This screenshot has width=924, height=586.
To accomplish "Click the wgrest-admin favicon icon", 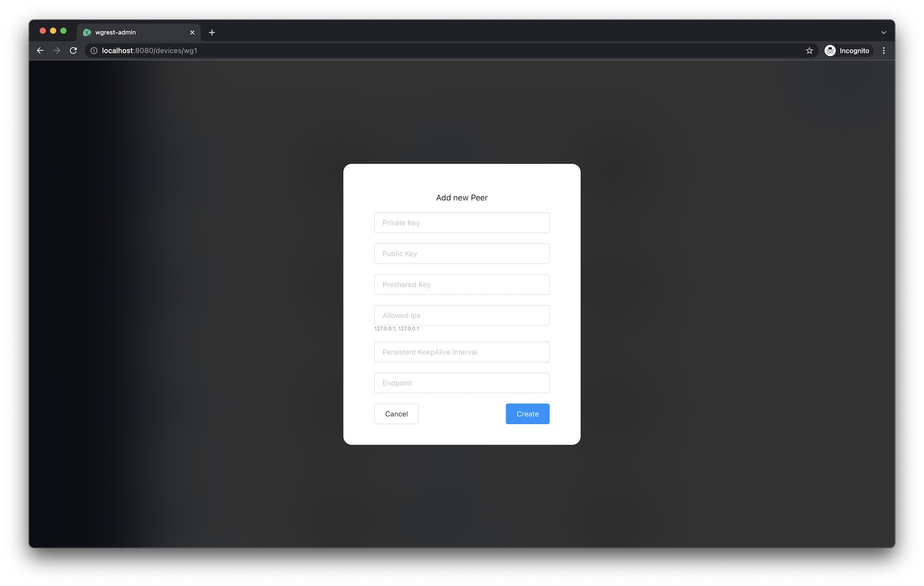I will point(86,32).
